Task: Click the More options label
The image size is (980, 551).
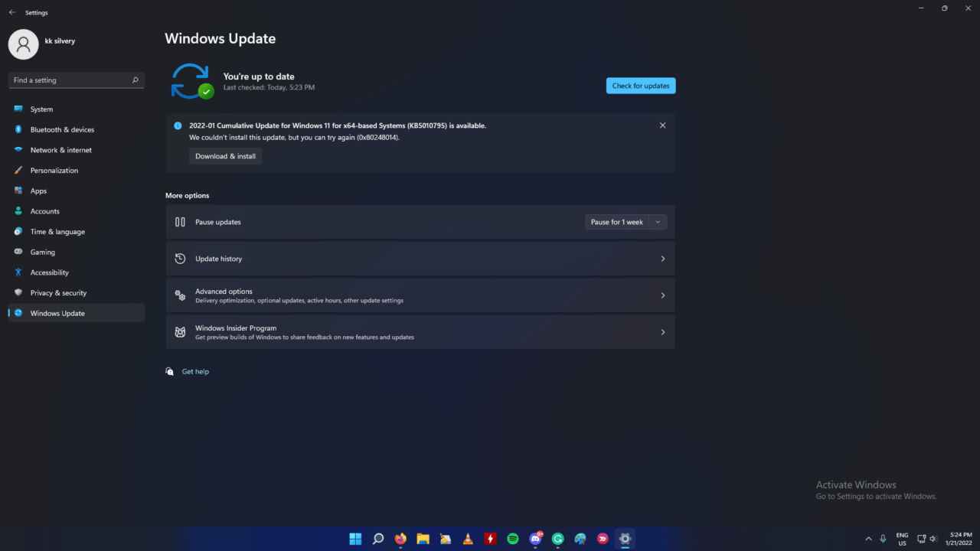Action: (187, 196)
